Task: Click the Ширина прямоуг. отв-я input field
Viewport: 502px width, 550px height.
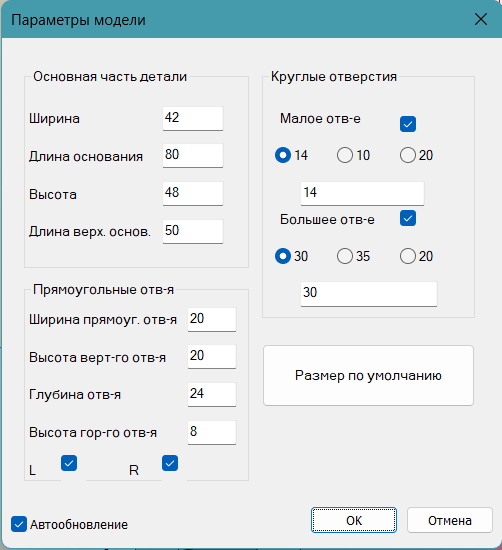Action: [x=212, y=320]
